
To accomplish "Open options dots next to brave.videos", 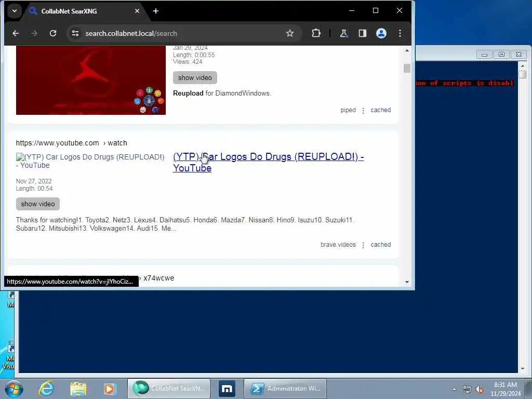I will tap(363, 245).
